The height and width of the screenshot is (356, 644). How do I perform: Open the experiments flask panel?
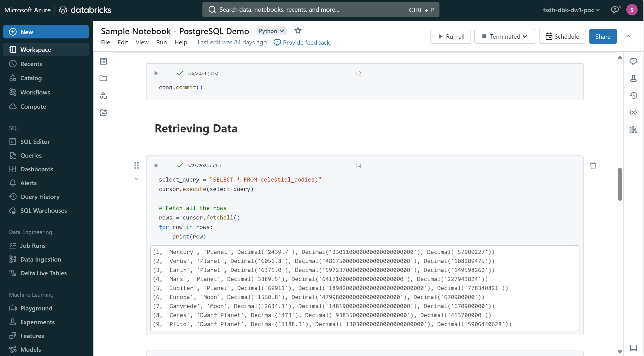(634, 78)
